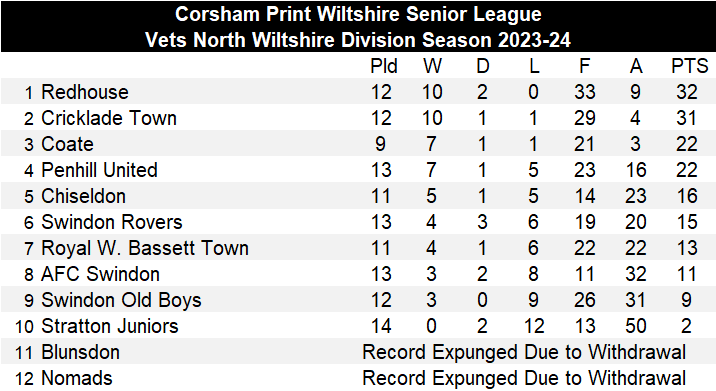Click Redhouse points value 32
This screenshot has height=391, width=716.
687,92
